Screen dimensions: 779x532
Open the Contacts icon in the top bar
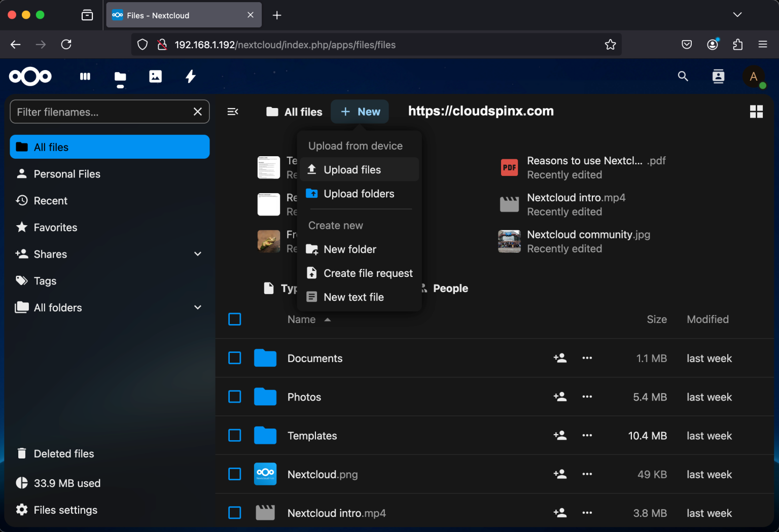click(x=718, y=77)
